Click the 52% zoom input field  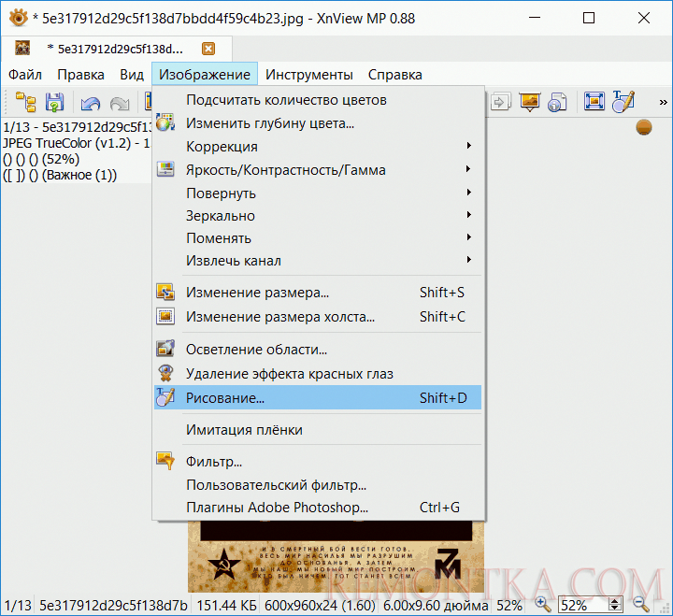click(x=583, y=605)
